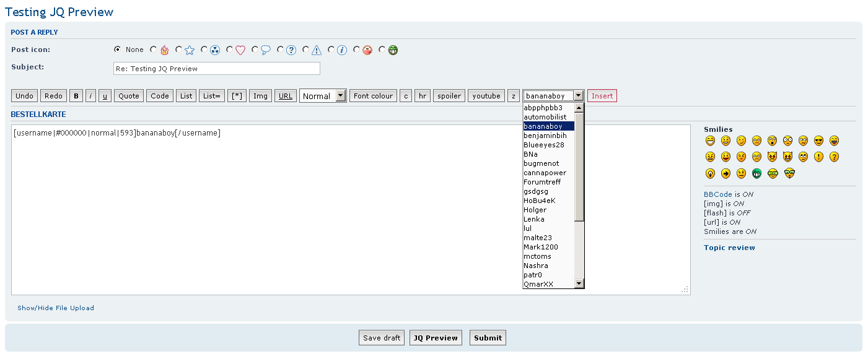Insert the surprised open-mouth smiley
The image size is (868, 359).
point(772,141)
